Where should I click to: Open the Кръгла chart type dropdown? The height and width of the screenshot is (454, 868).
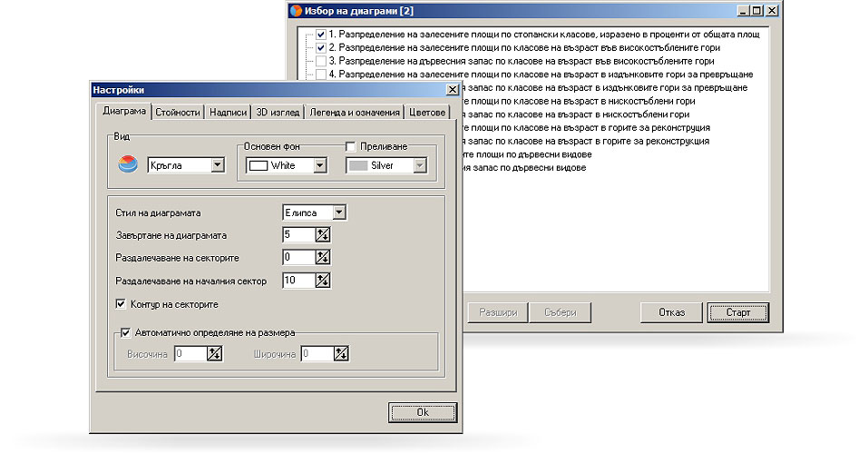(x=217, y=165)
